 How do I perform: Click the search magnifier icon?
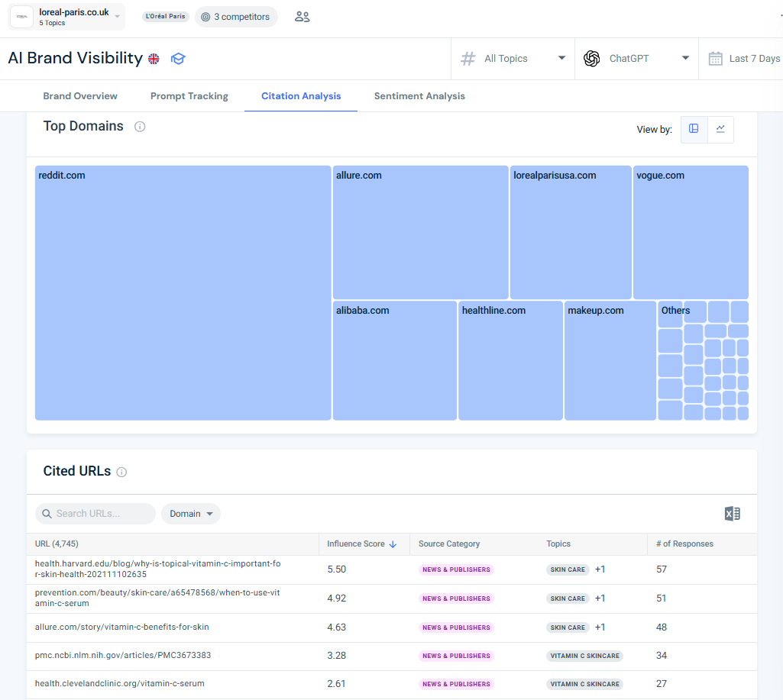tap(47, 514)
